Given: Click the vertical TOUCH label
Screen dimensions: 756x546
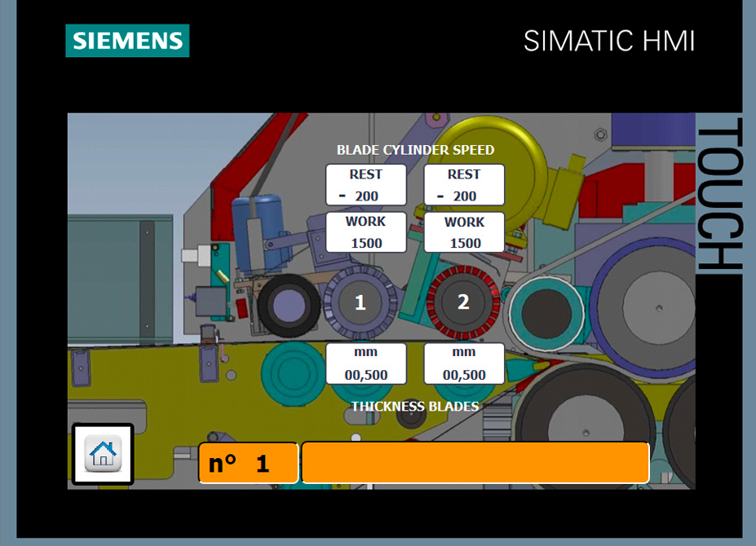Looking at the screenshot, I should [718, 194].
